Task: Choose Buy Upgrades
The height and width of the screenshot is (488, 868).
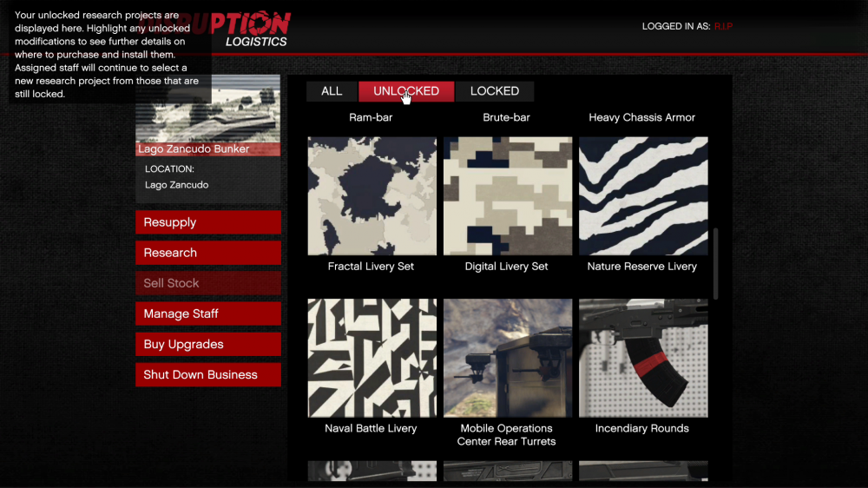Action: pyautogui.click(x=208, y=344)
